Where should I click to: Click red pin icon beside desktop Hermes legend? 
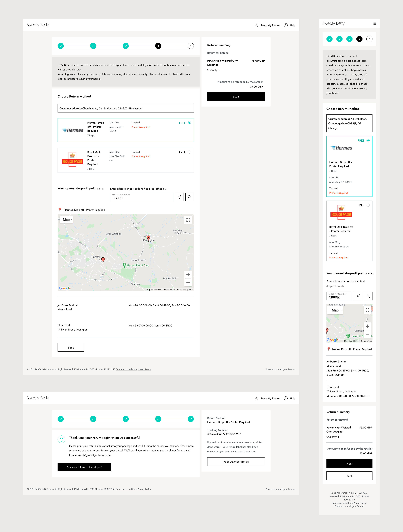point(60,209)
